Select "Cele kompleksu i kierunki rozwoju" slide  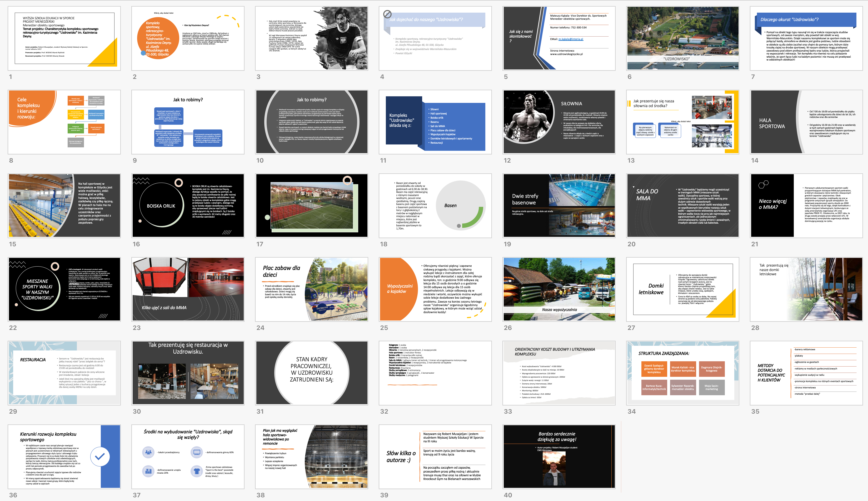pos(64,122)
